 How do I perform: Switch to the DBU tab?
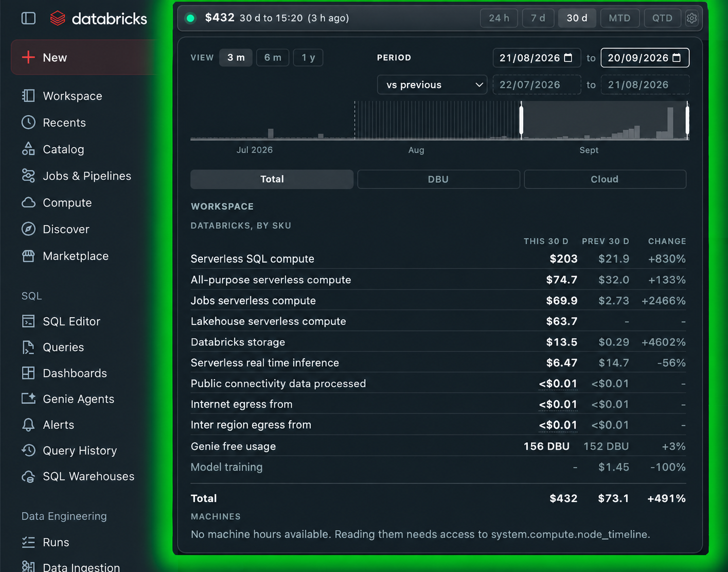(438, 179)
